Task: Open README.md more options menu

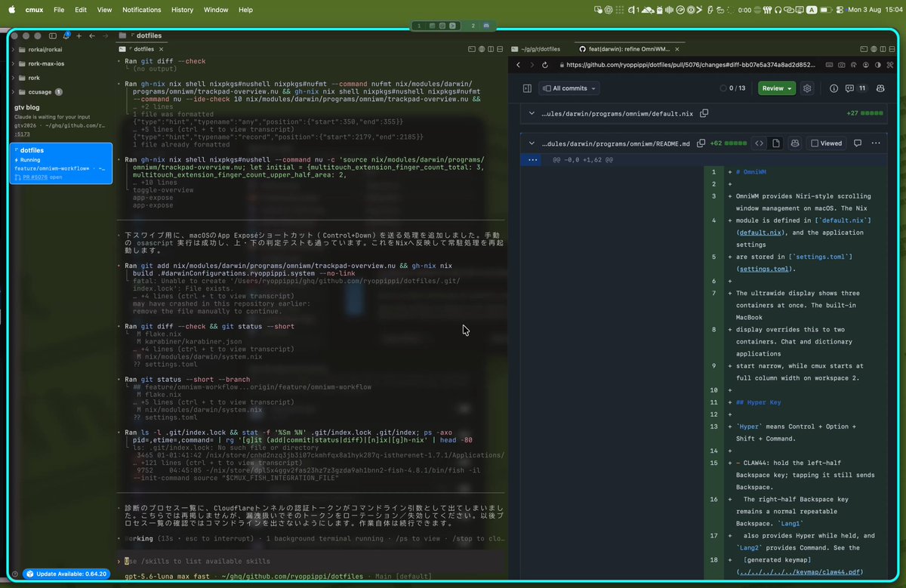Action: point(876,143)
